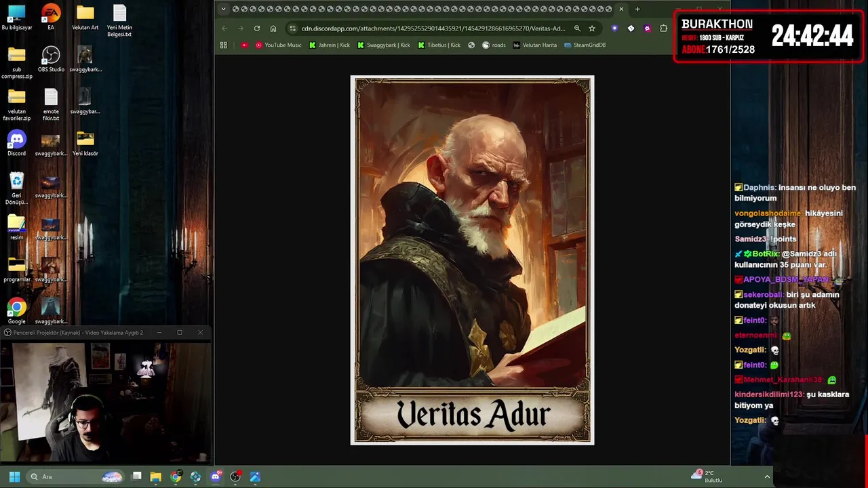Screen dimensions: 868x488
Task: Click the BURAKTHON overlay title
Action: point(717,24)
